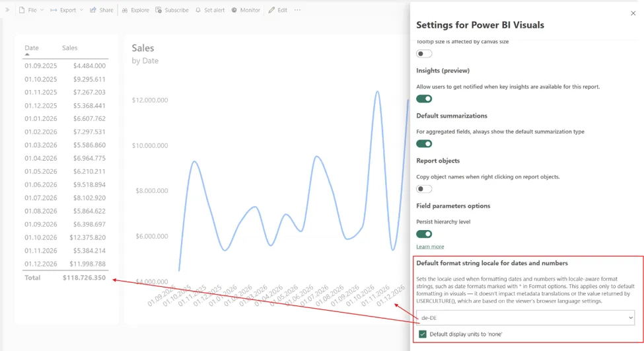Click the Share button in toolbar

102,10
